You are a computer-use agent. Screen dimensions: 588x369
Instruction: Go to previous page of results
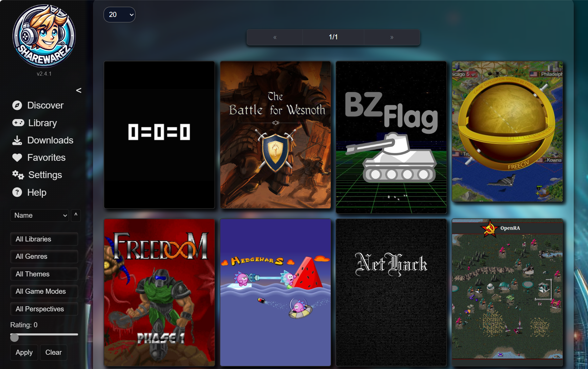coord(275,37)
